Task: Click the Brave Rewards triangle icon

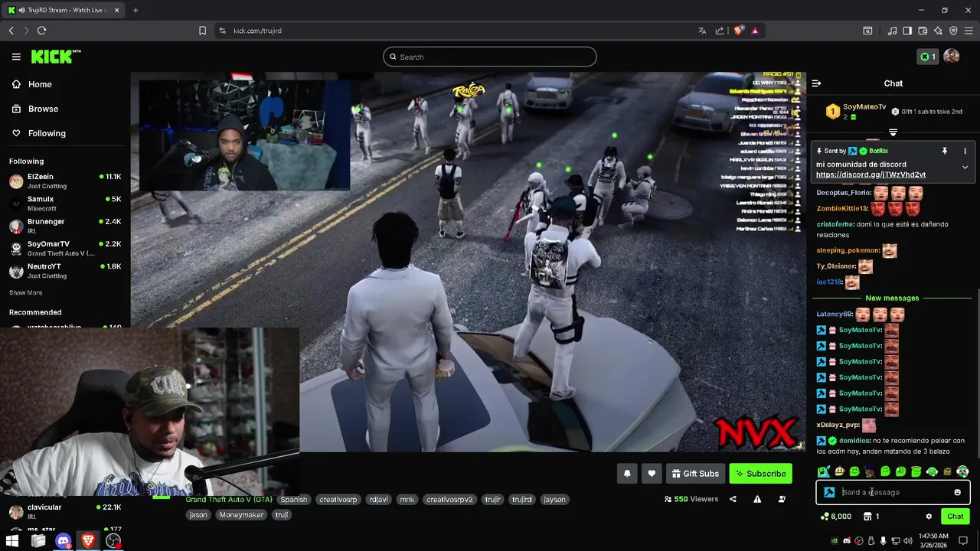Action: [x=755, y=31]
